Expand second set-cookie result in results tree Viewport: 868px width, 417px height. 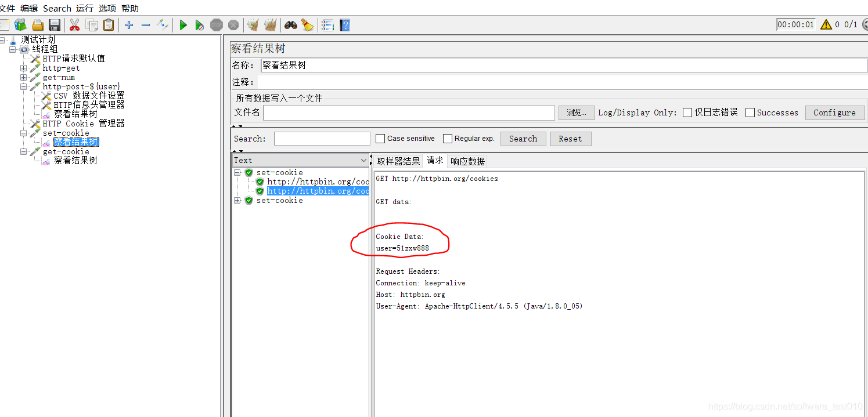(237, 201)
